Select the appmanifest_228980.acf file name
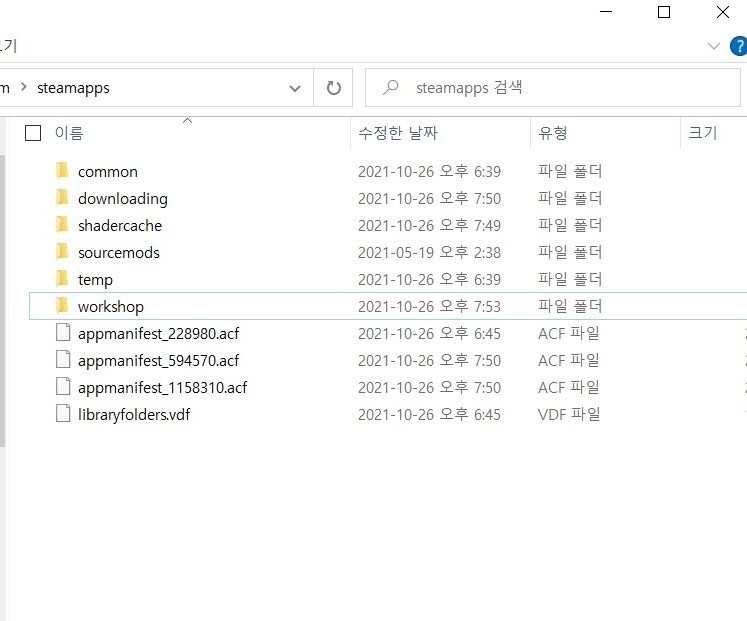 [159, 334]
